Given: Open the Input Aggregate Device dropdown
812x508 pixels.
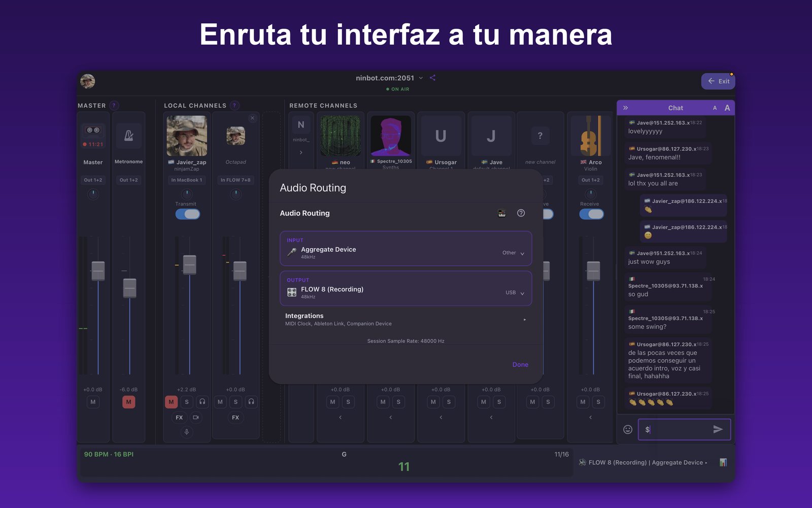Looking at the screenshot, I should pos(406,248).
